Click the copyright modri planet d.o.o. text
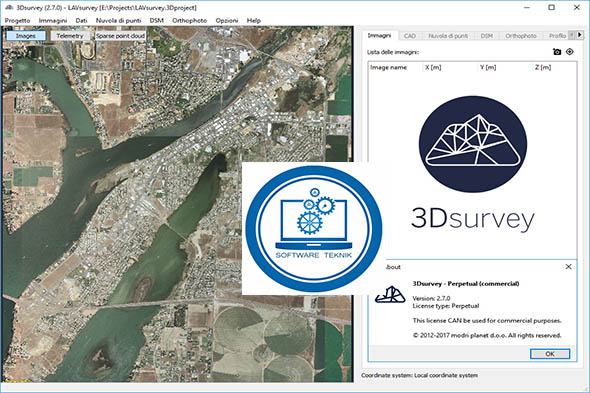 coord(487,335)
